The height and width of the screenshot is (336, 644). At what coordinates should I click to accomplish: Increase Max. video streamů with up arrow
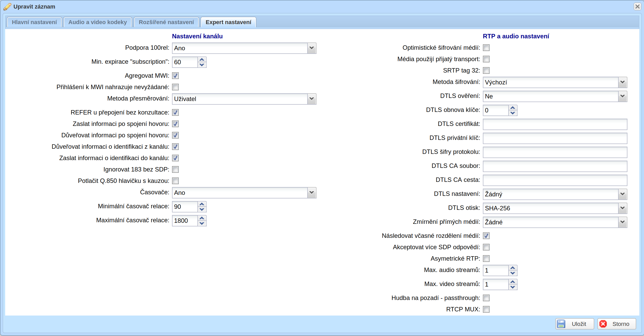(x=513, y=282)
